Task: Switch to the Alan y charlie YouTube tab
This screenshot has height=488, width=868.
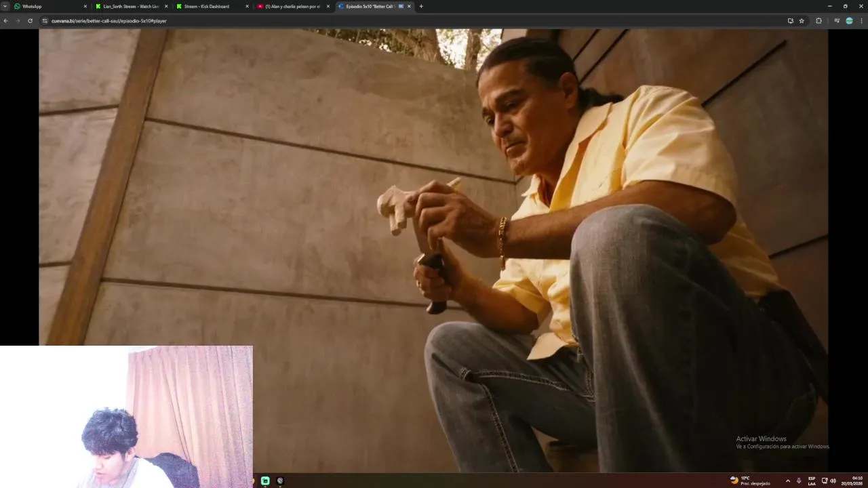Action: [x=293, y=6]
